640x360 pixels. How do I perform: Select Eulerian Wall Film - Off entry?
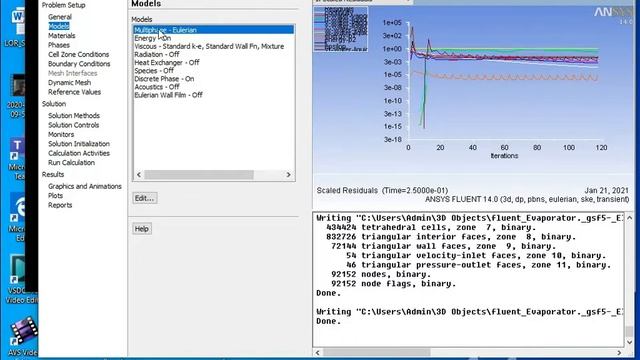(168, 95)
